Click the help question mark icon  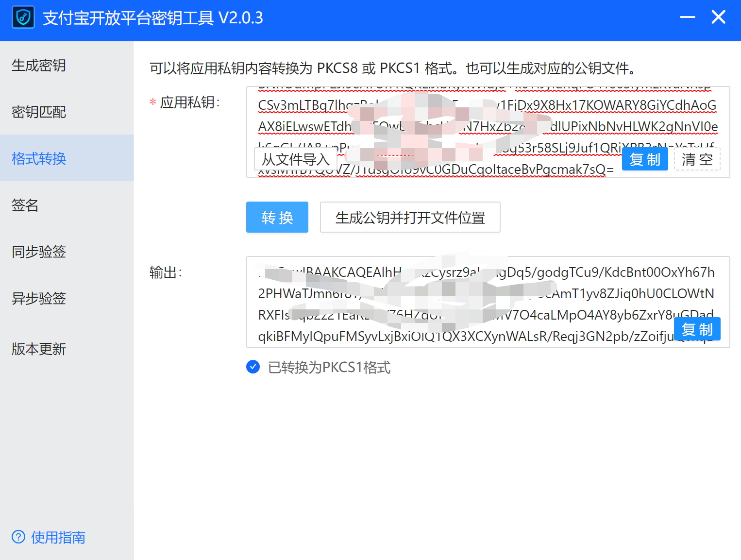[18, 537]
